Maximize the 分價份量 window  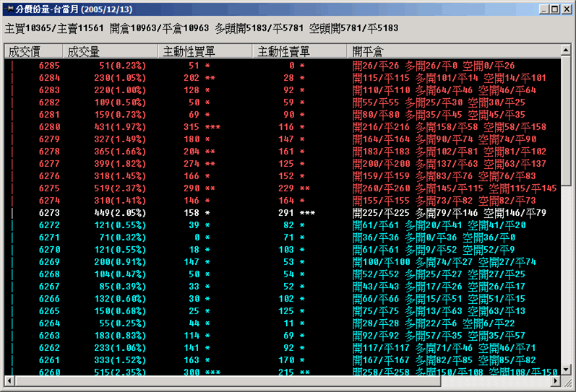click(x=555, y=9)
